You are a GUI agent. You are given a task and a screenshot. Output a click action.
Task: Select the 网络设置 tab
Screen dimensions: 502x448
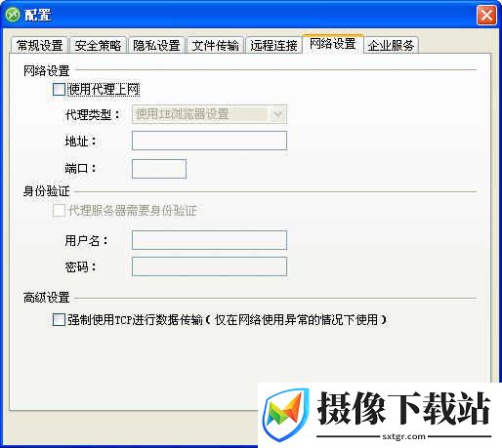[333, 44]
